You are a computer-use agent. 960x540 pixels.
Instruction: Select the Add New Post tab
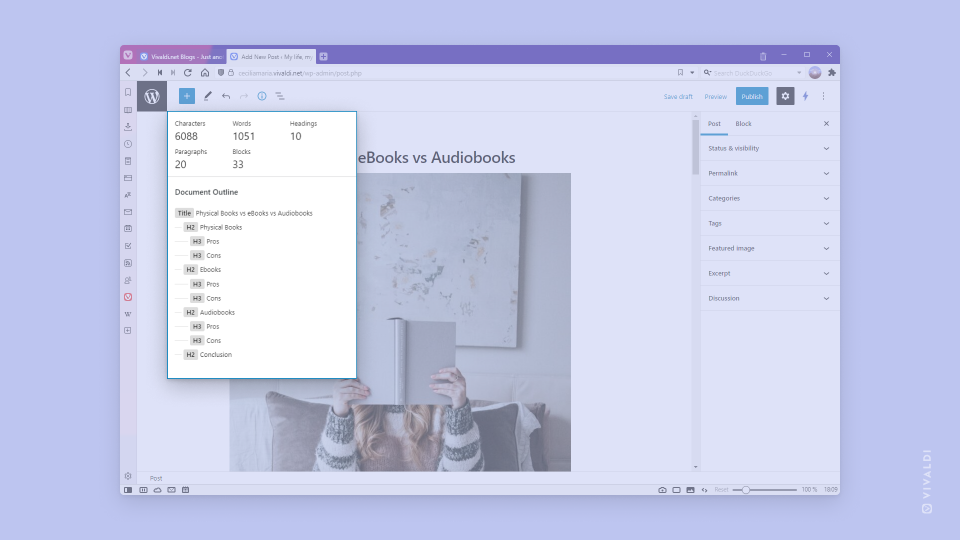click(271, 56)
